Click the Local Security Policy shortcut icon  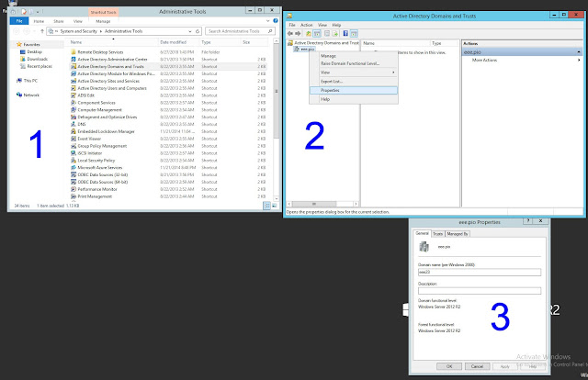coord(73,160)
